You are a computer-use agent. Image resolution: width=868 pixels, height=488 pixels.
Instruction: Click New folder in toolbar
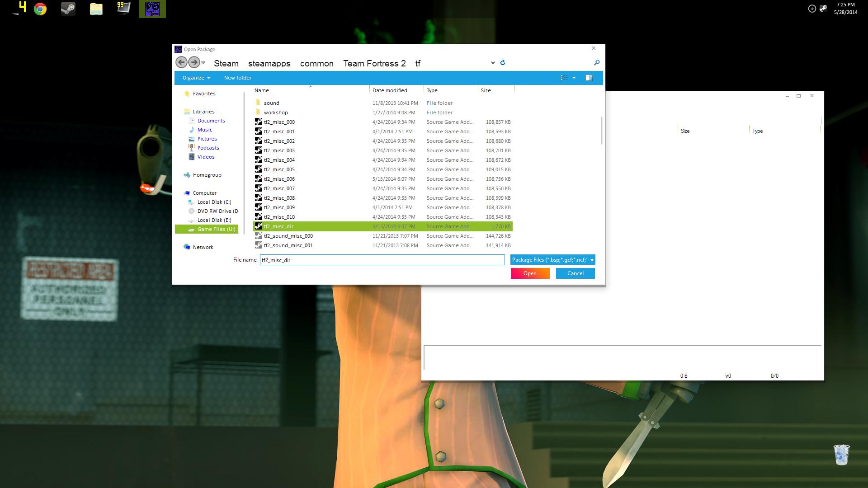point(238,78)
